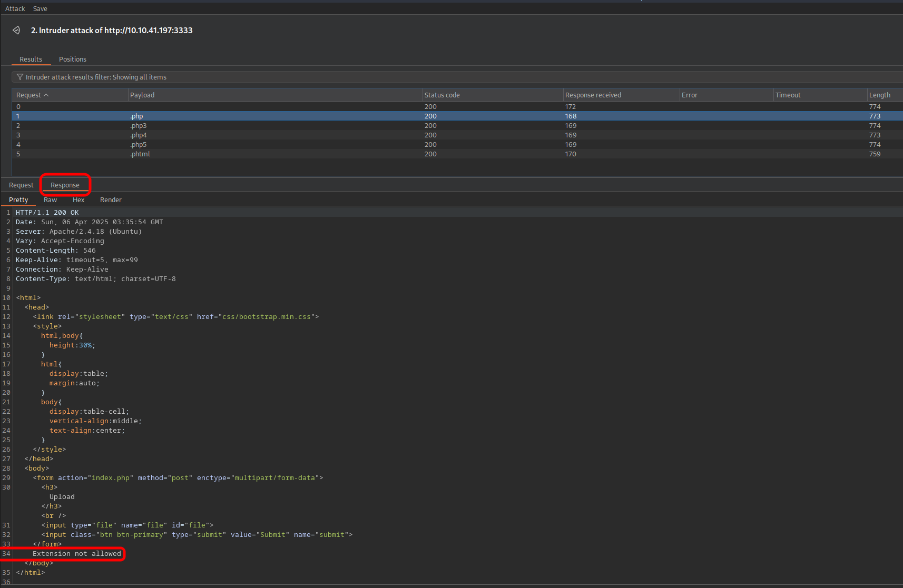This screenshot has width=903, height=588.
Task: Sort by Error column header
Action: [x=726, y=95]
